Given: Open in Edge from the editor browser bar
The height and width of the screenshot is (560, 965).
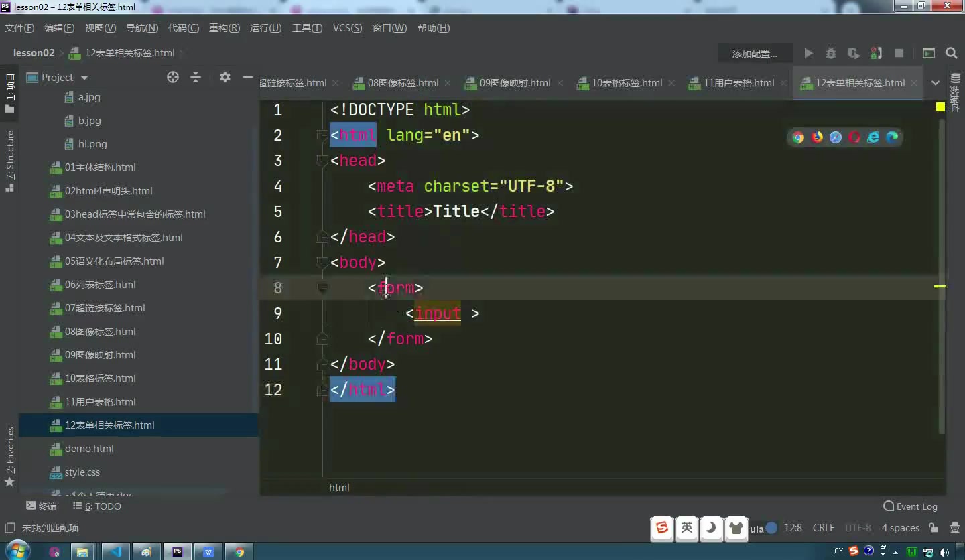Looking at the screenshot, I should click(892, 137).
